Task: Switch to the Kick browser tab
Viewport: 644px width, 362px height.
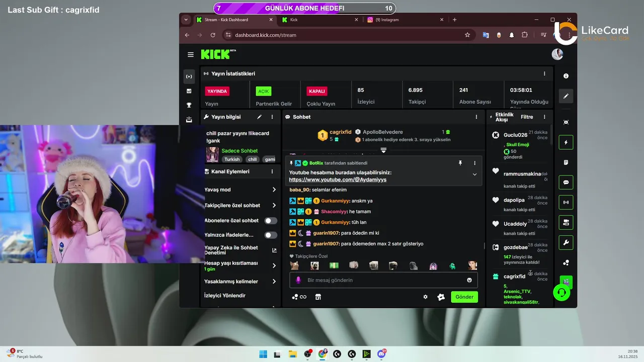Action: click(320, 20)
